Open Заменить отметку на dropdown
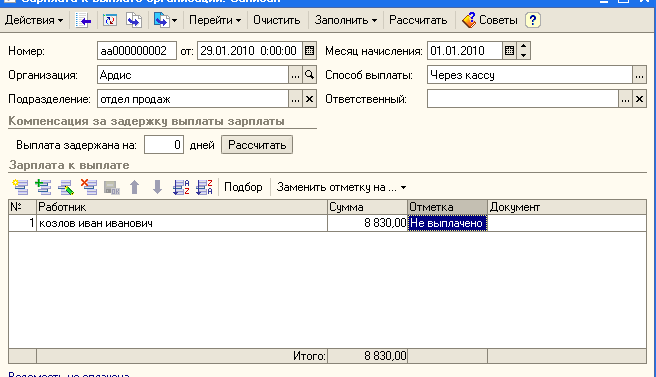 [x=341, y=187]
